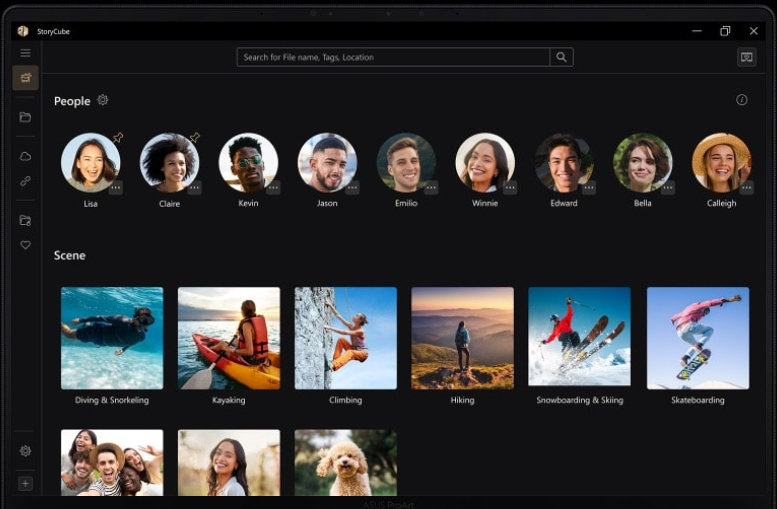Toggle the pin on Lisa's portrait
Viewport: 777px width, 509px height.
click(x=118, y=137)
